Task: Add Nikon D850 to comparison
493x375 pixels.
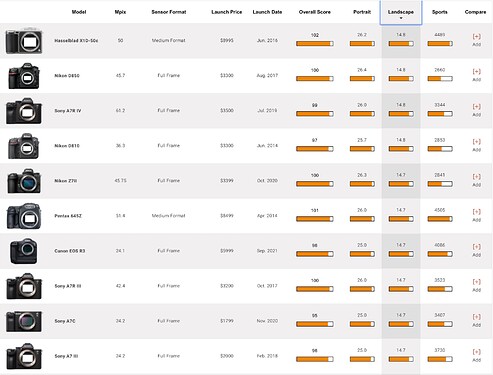Action: (476, 75)
